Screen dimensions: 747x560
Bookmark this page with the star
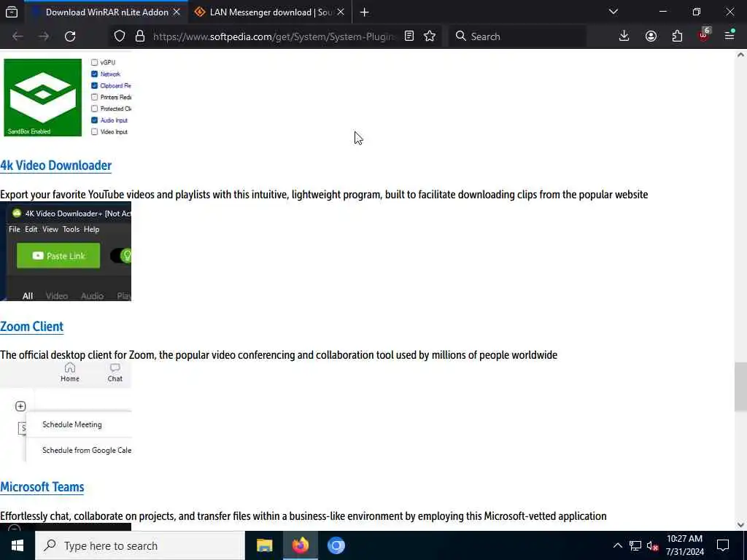[x=430, y=36]
